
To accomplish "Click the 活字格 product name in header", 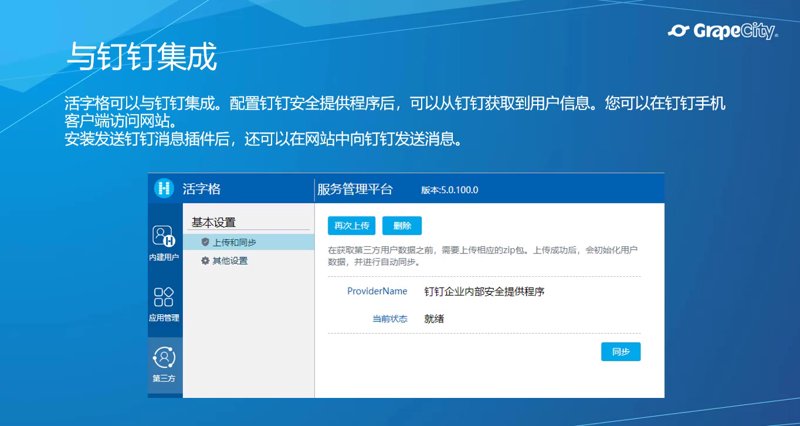I will coord(202,189).
